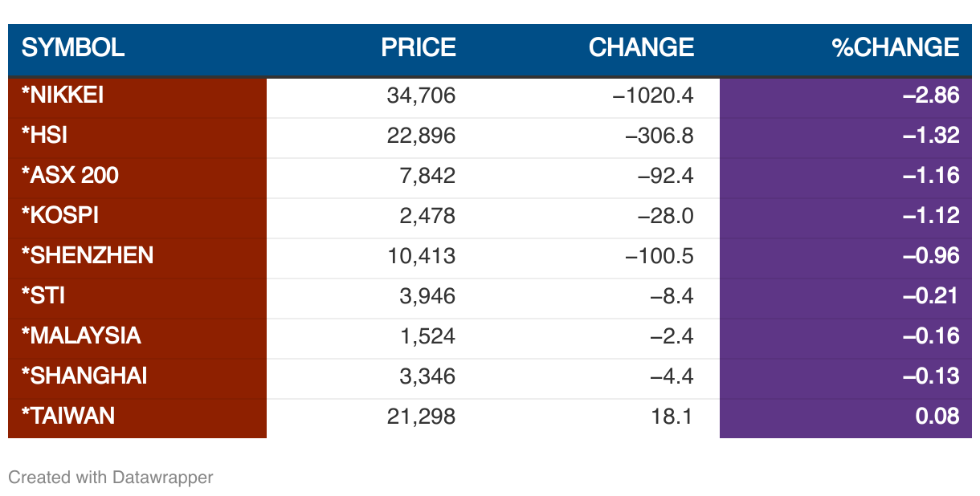The image size is (980, 496).
Task: Click Taiwan's 0.08 percent change cell
Action: click(x=937, y=416)
